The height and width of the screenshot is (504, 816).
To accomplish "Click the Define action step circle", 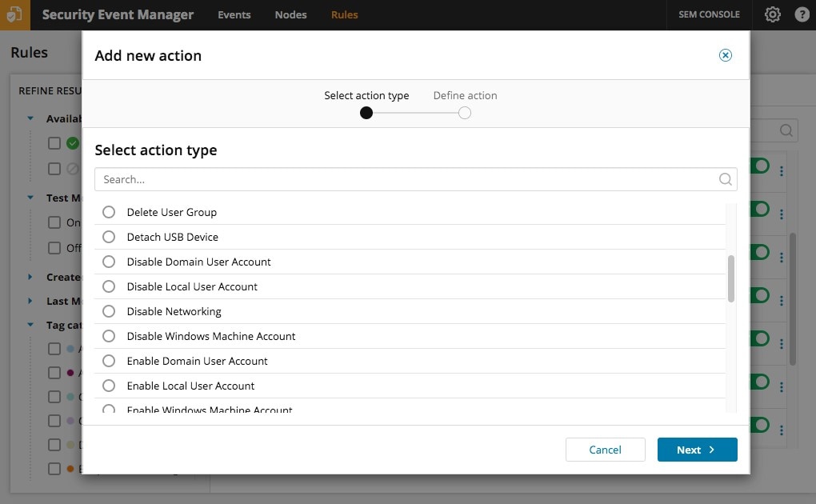I will tap(465, 113).
